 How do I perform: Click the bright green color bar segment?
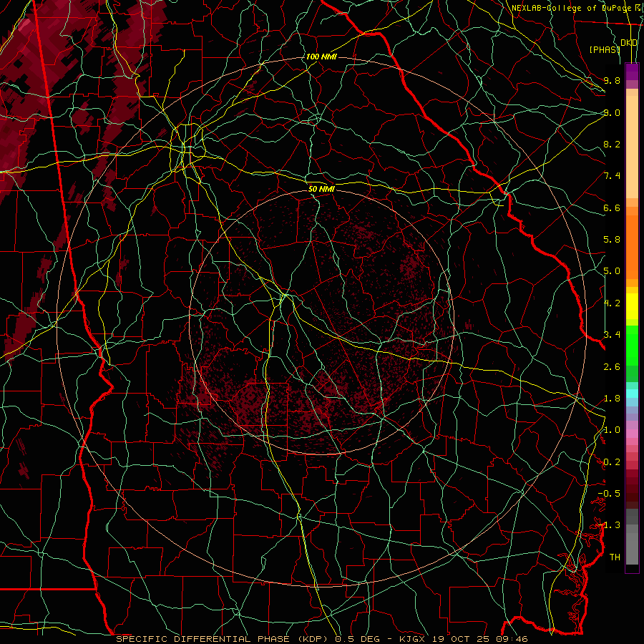point(632,346)
